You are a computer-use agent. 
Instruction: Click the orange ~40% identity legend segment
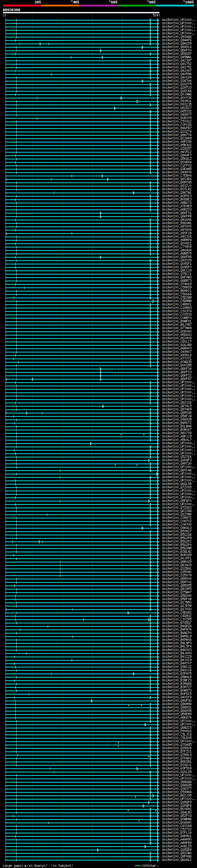(60, 6)
